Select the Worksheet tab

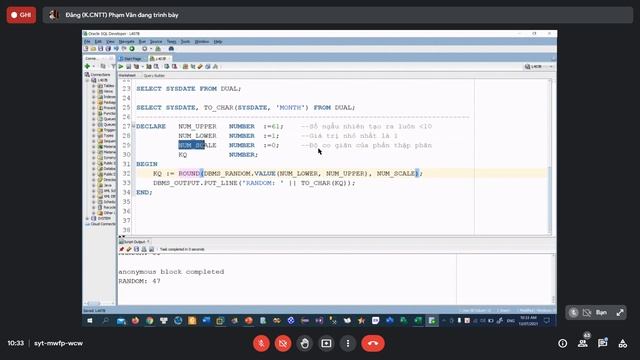coord(127,76)
